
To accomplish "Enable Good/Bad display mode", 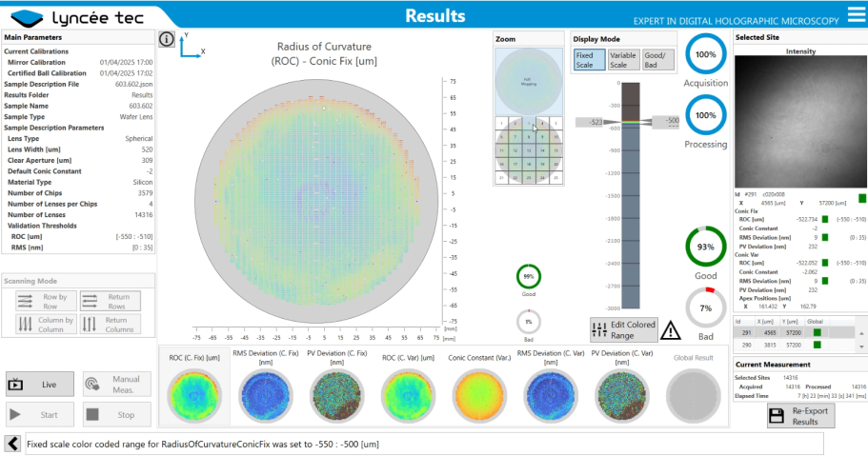I will click(657, 60).
